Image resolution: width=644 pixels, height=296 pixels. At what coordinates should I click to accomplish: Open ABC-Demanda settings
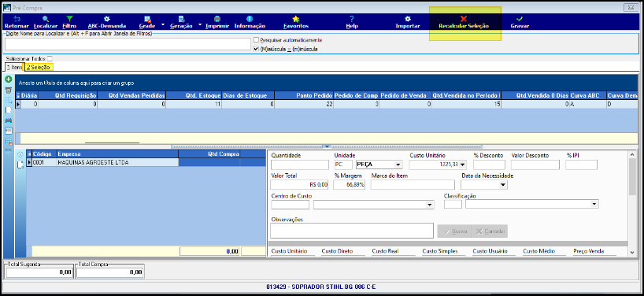click(x=107, y=22)
